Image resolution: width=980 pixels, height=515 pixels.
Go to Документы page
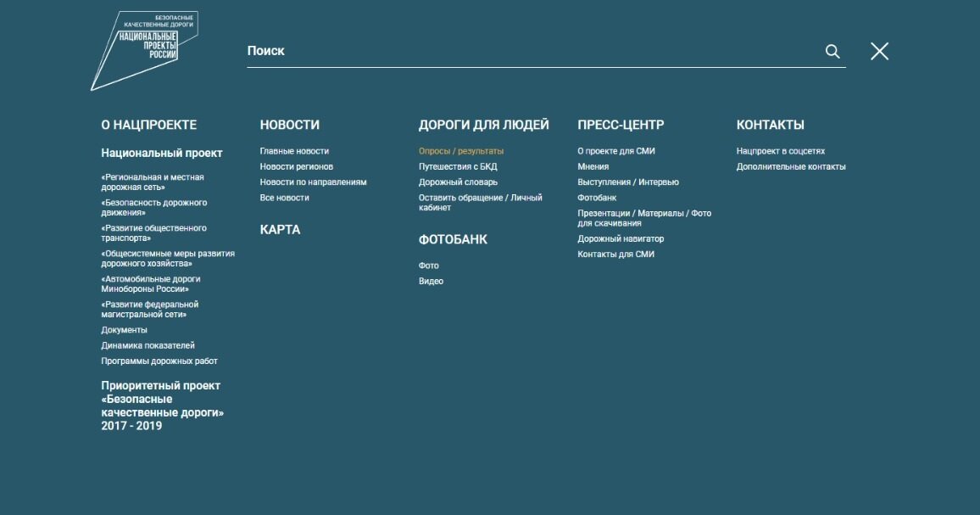[x=124, y=330]
